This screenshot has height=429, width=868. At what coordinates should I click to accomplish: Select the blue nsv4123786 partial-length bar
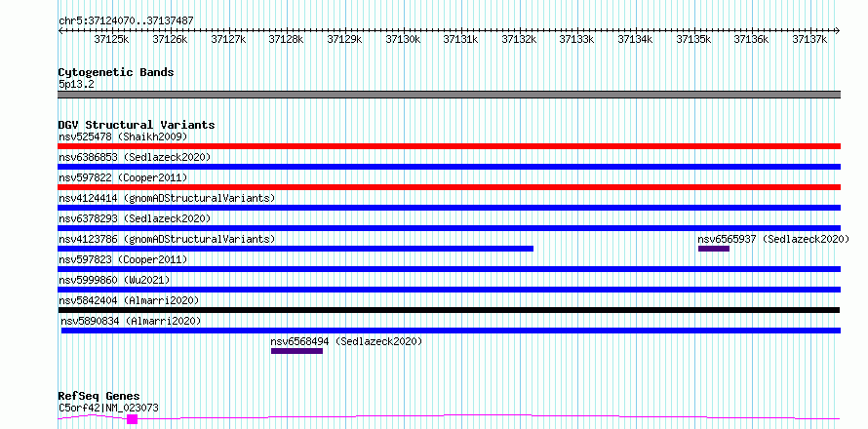(296, 249)
